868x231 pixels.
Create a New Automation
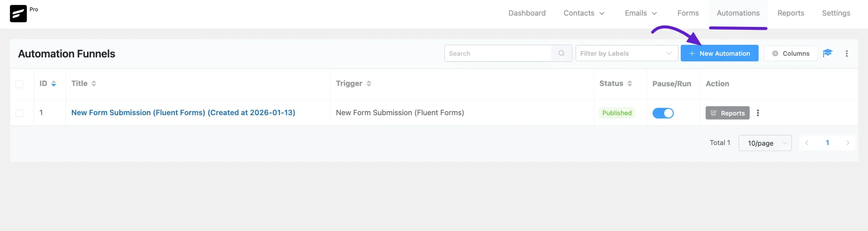[x=719, y=53]
